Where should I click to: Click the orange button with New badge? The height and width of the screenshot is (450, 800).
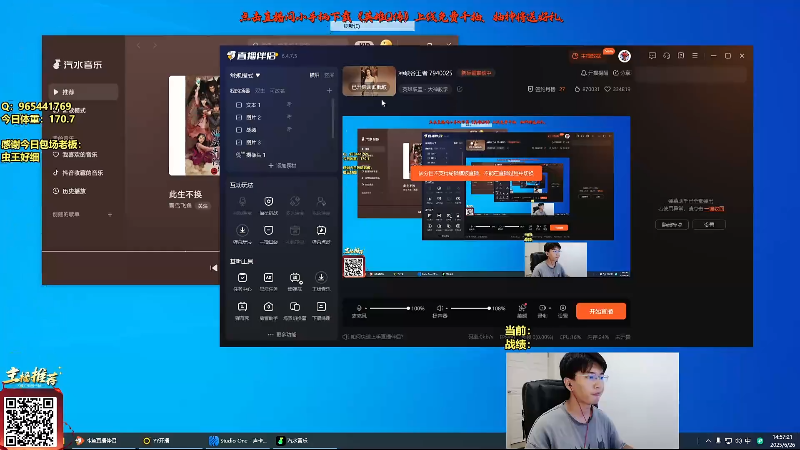pos(589,56)
